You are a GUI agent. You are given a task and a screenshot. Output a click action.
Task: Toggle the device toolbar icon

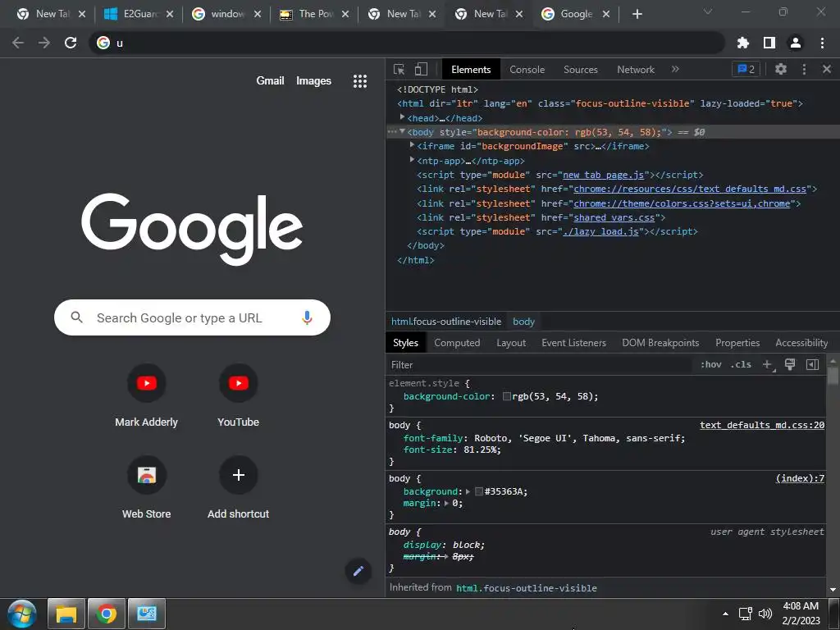click(x=421, y=69)
